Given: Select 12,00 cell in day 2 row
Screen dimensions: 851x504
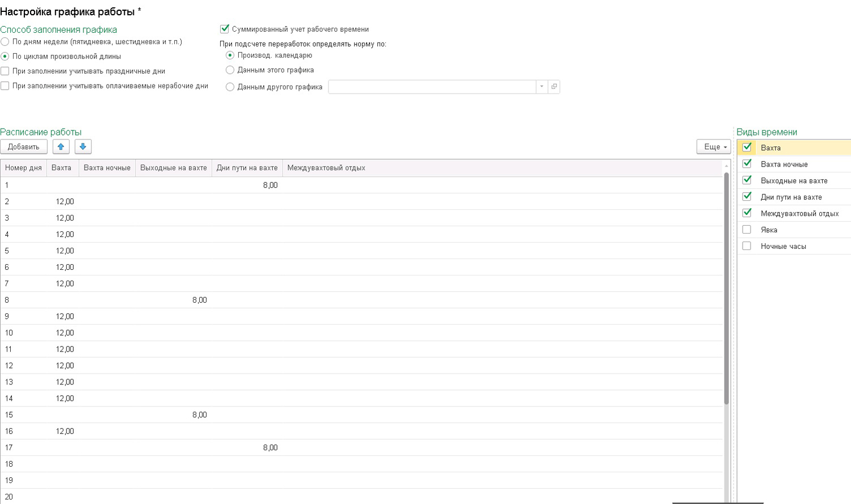Looking at the screenshot, I should coord(62,202).
